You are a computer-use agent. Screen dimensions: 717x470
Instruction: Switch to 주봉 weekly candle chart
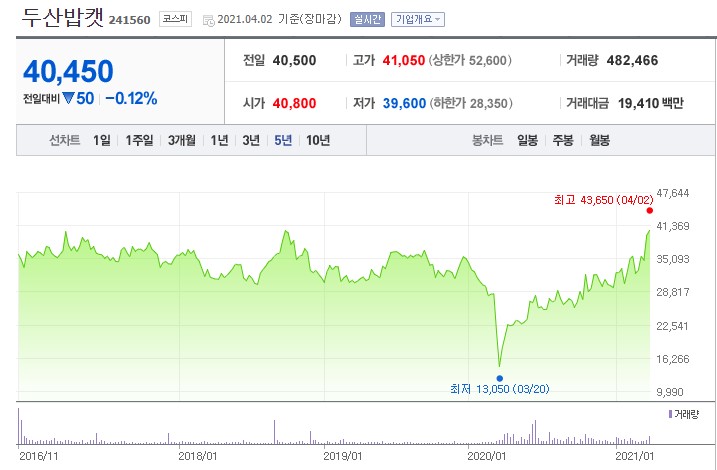coord(563,140)
